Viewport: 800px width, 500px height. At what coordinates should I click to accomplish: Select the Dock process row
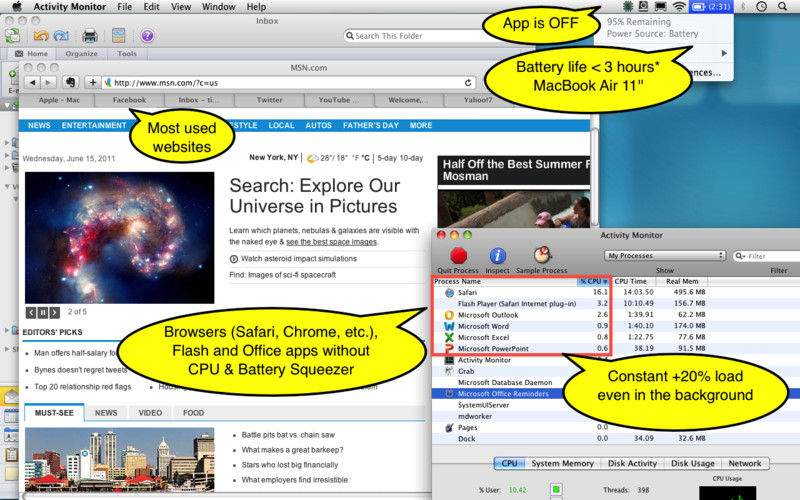616,439
